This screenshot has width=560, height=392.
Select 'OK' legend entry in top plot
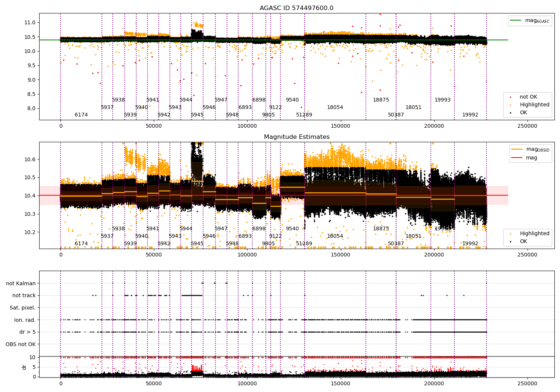click(x=523, y=112)
